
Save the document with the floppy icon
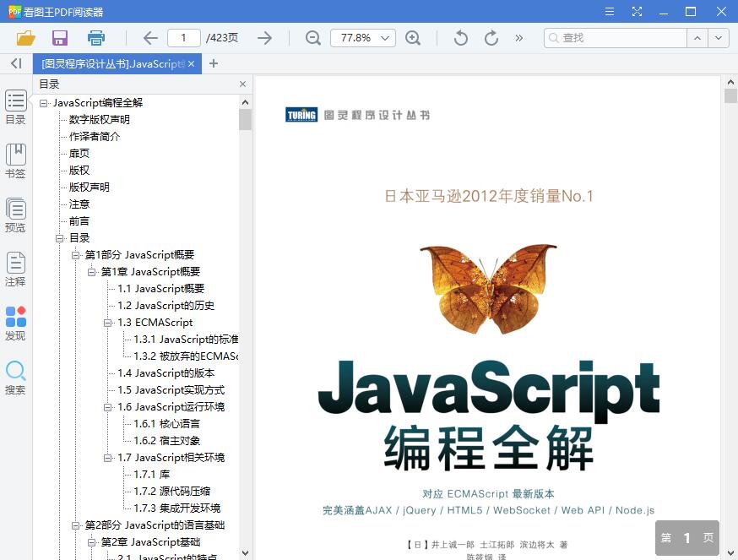[x=60, y=38]
